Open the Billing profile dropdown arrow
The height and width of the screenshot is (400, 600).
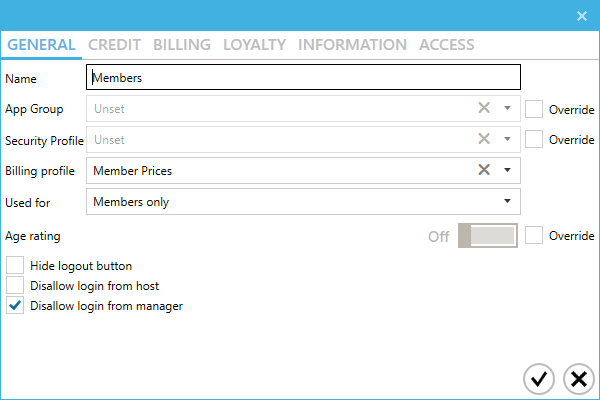tap(507, 170)
